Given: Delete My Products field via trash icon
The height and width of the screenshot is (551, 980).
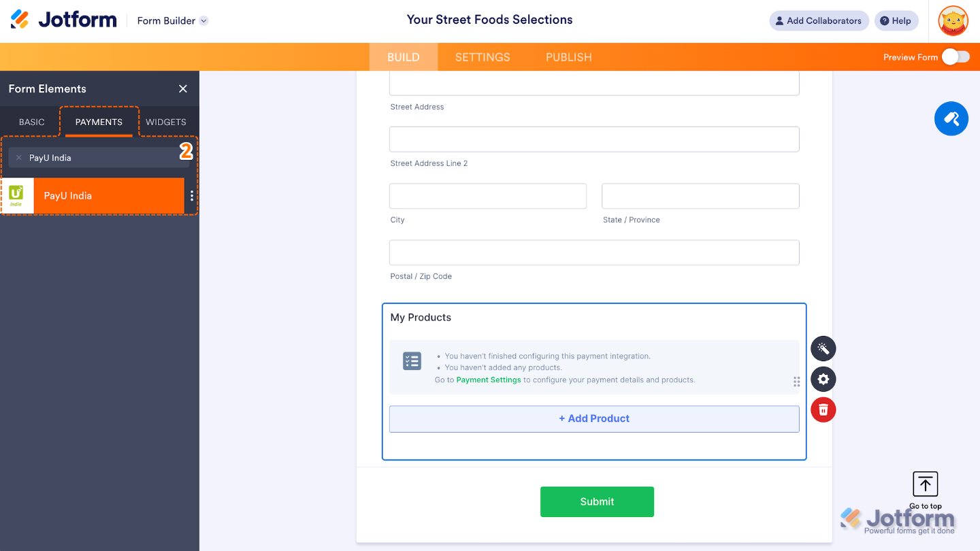Looking at the screenshot, I should tap(823, 410).
